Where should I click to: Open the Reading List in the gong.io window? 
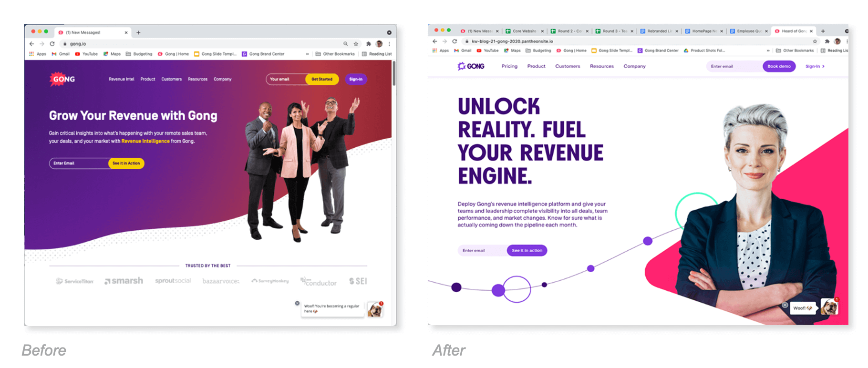tap(377, 54)
